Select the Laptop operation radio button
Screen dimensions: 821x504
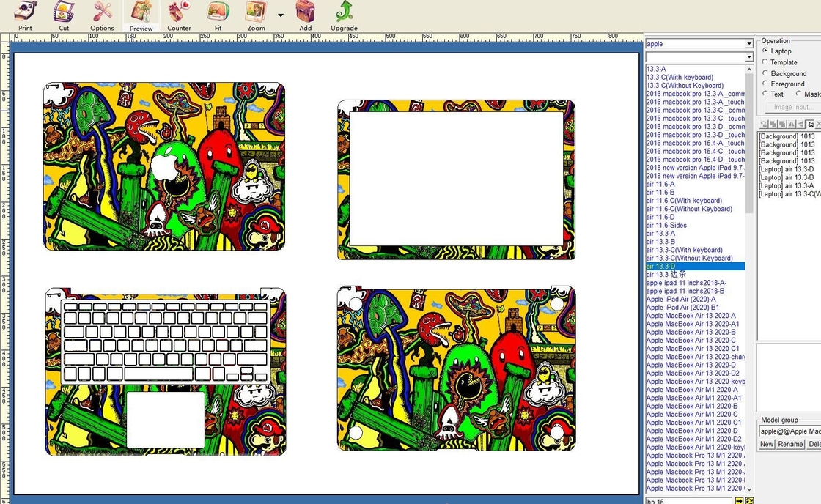click(x=778, y=51)
